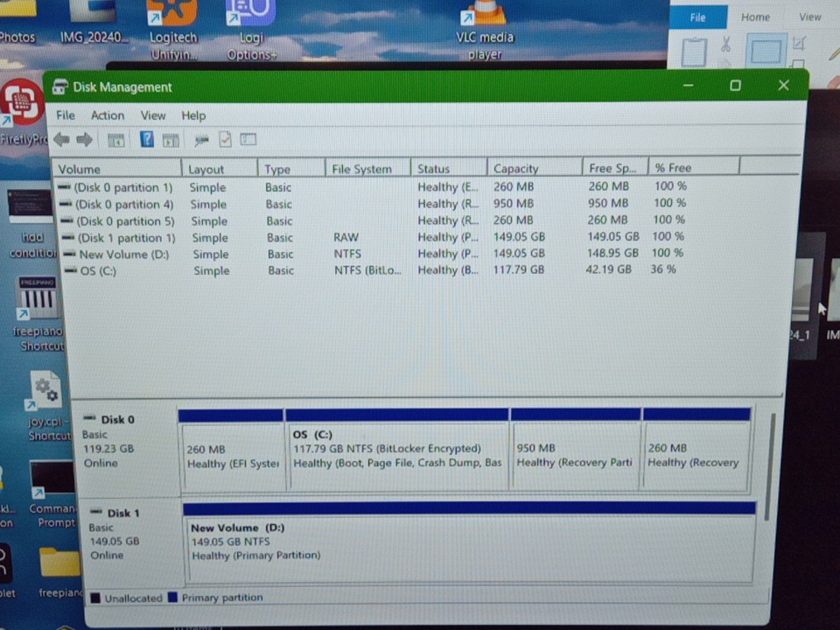This screenshot has height=630, width=840.
Task: Click the Cut scissors icon in background window
Action: pyautogui.click(x=726, y=44)
